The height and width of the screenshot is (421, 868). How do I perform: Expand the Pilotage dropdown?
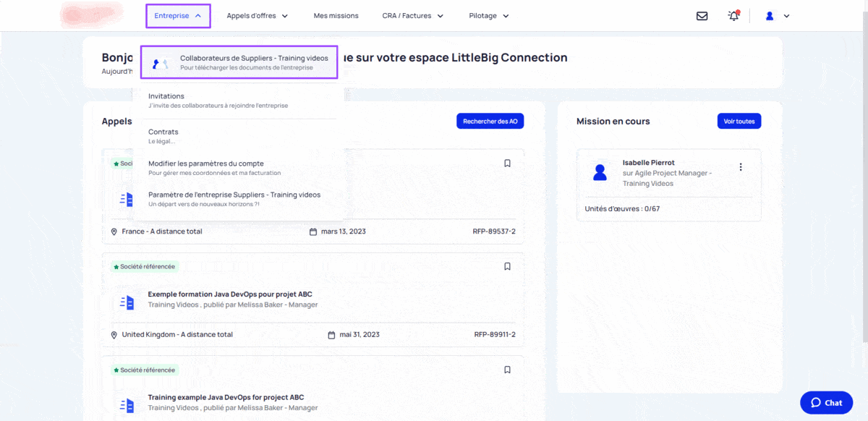[x=489, y=16]
